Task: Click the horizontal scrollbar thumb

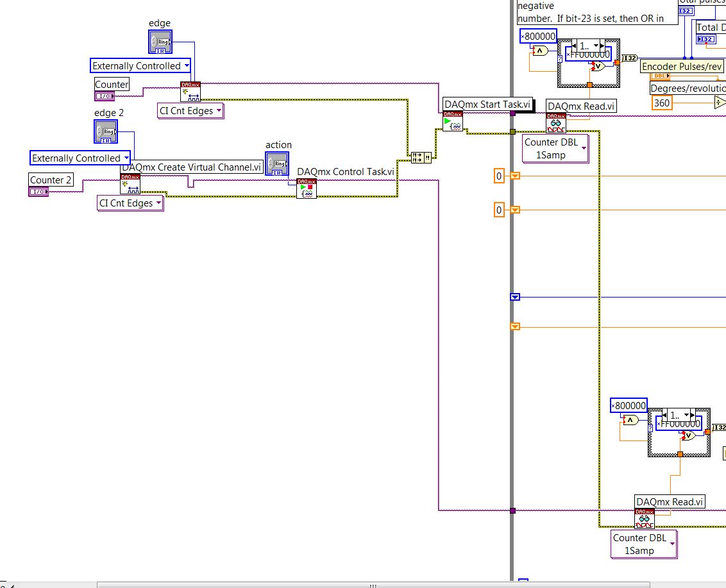Action: [x=373, y=585]
